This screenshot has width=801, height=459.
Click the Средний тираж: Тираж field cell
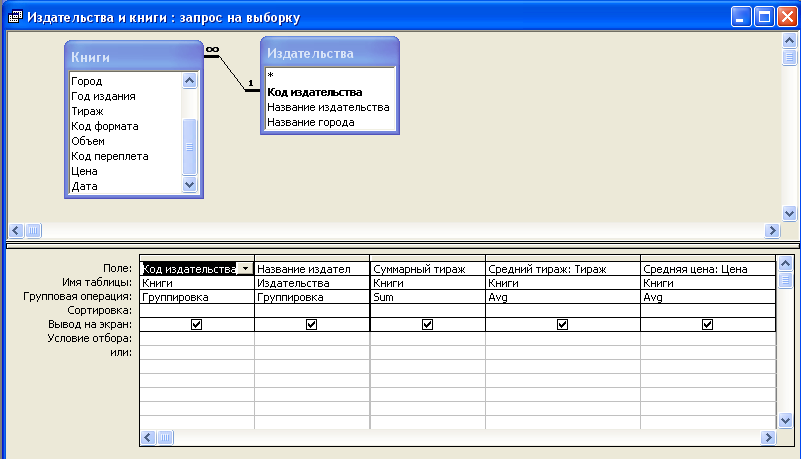click(x=563, y=269)
